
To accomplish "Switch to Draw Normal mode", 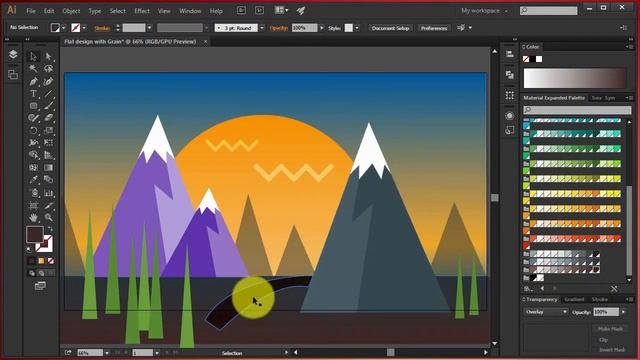I will pyautogui.click(x=32, y=273).
